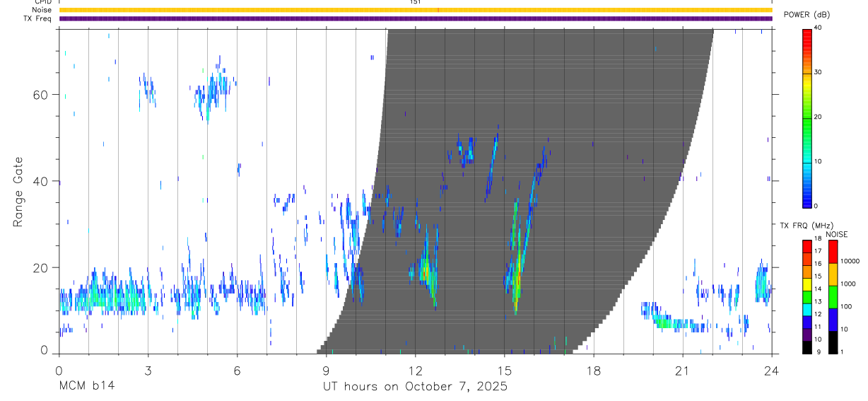
Task: Select the green segment of NOISE scale
Action: pos(833,297)
